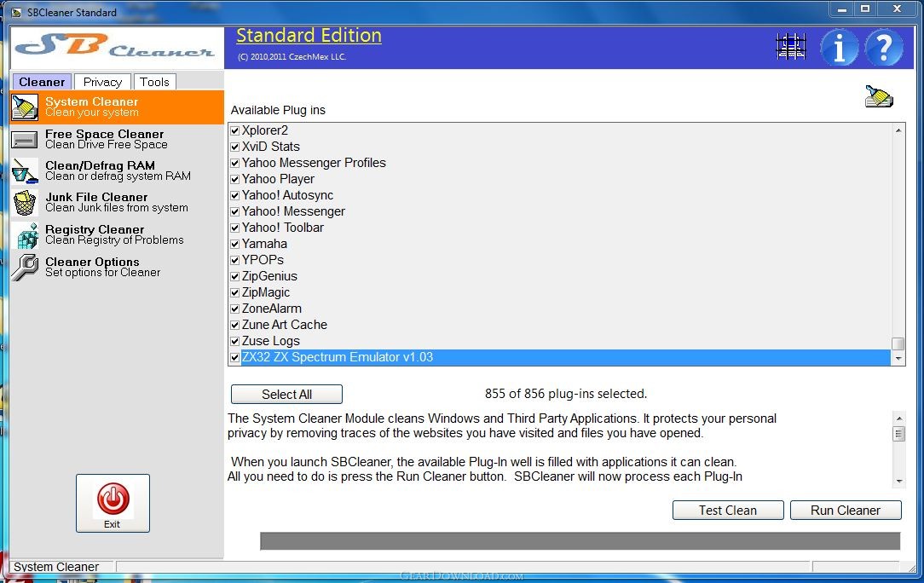Viewport: 924px width, 583px height.
Task: Click the gray progress bar
Action: 580,540
